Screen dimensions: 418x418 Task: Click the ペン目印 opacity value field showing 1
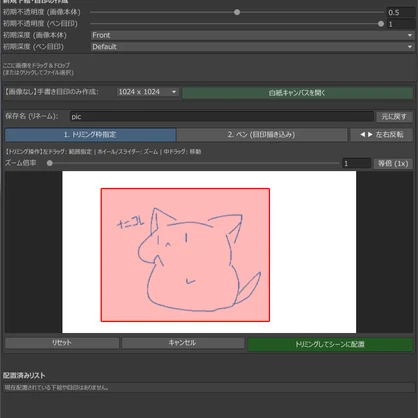(x=401, y=24)
